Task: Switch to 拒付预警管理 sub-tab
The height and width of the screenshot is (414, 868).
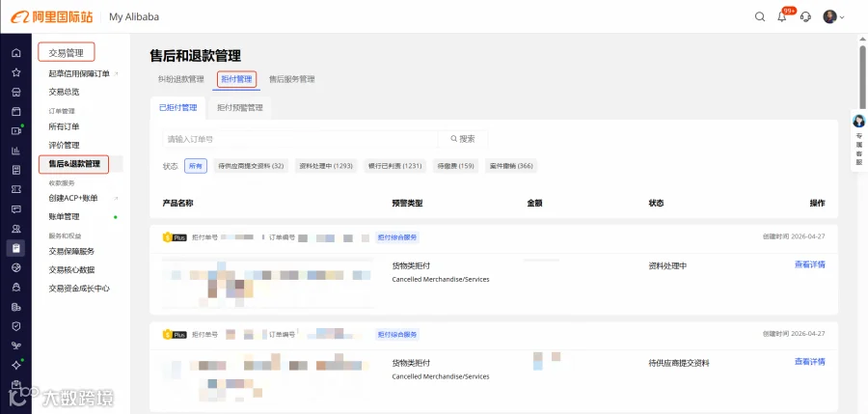Action: (x=240, y=107)
